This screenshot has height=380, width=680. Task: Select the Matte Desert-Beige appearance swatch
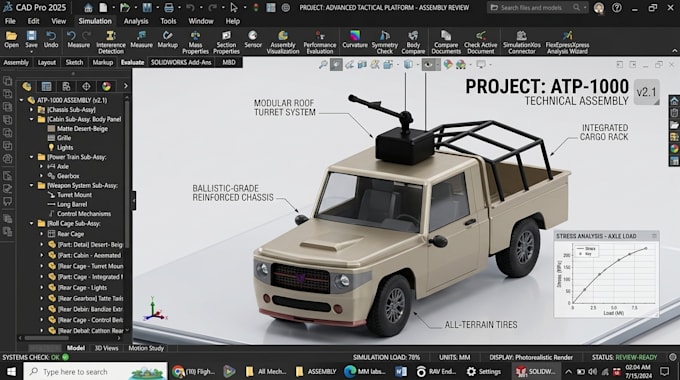(x=51, y=129)
